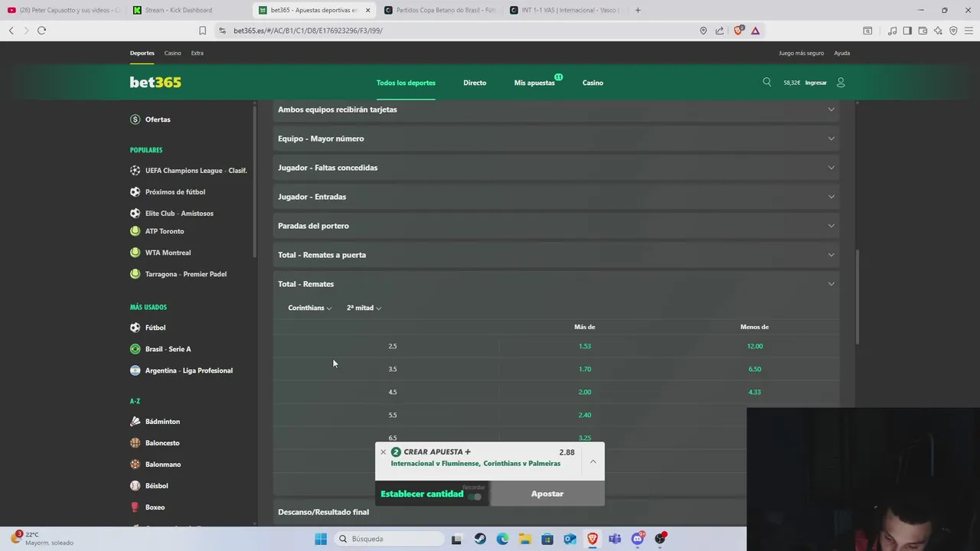Click the Windows Búsqueda search box
This screenshot has height=551, width=980.
pos(388,539)
